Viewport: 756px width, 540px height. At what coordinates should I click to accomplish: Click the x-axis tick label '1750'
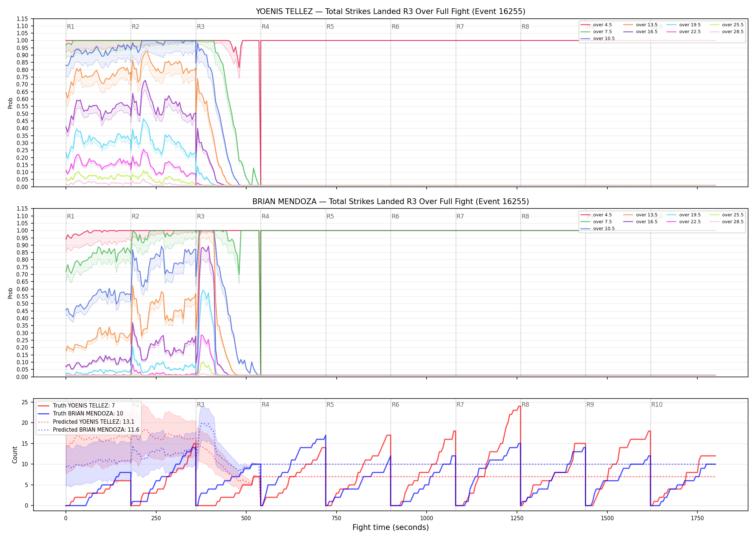pyautogui.click(x=697, y=518)
